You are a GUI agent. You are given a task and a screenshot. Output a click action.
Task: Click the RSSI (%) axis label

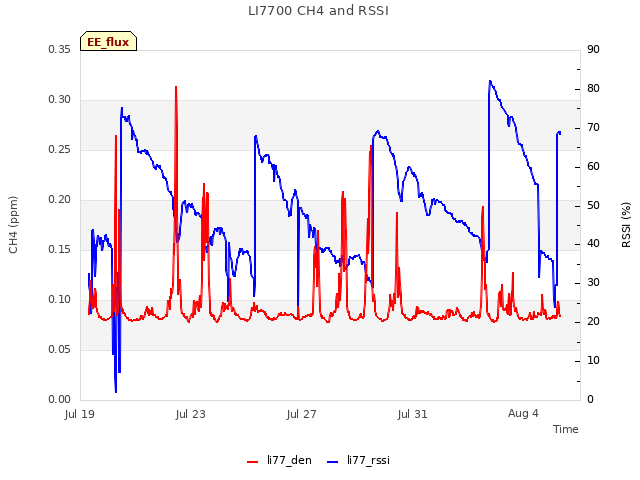click(x=626, y=225)
